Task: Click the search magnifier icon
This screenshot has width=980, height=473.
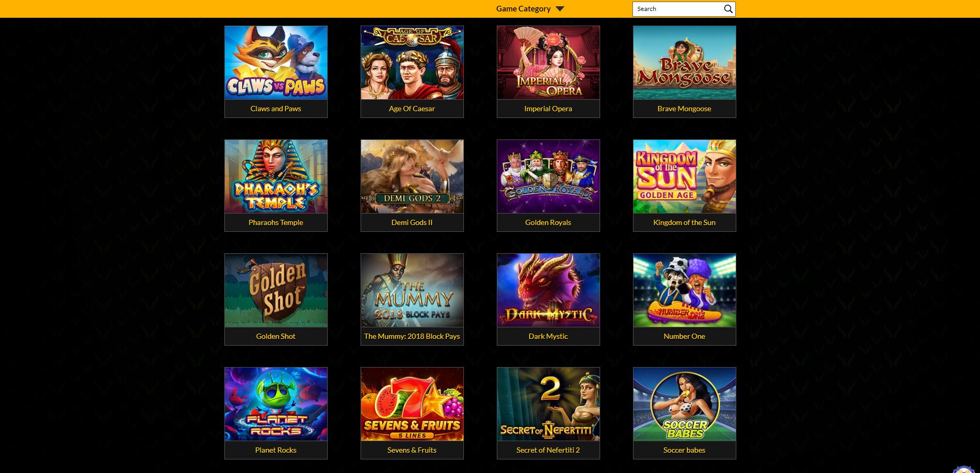Action: point(728,9)
